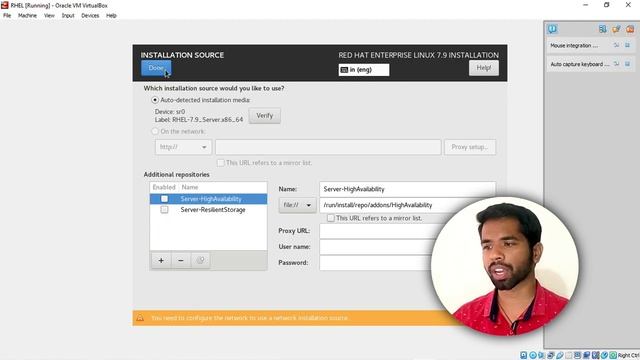
Task: Click the hard disk activity status icon
Action: coord(523,355)
